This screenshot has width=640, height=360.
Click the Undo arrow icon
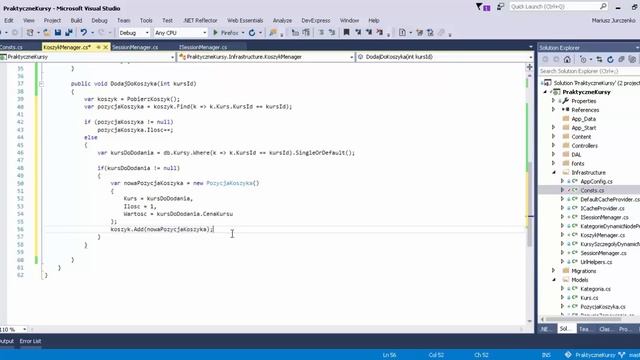[x=84, y=32]
